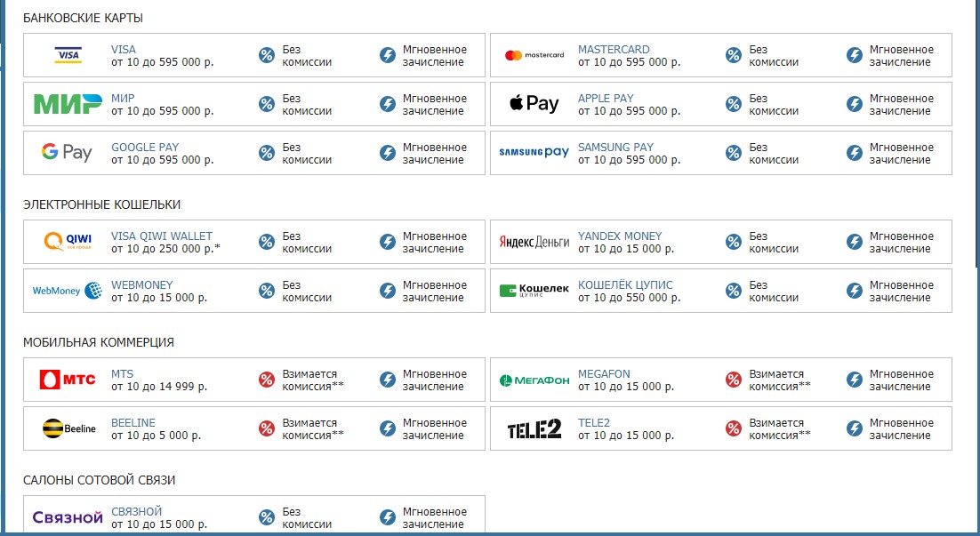Viewport: 980px width, 536px height.
Task: Click blue percent icon in Apple Pay row
Action: point(734,105)
